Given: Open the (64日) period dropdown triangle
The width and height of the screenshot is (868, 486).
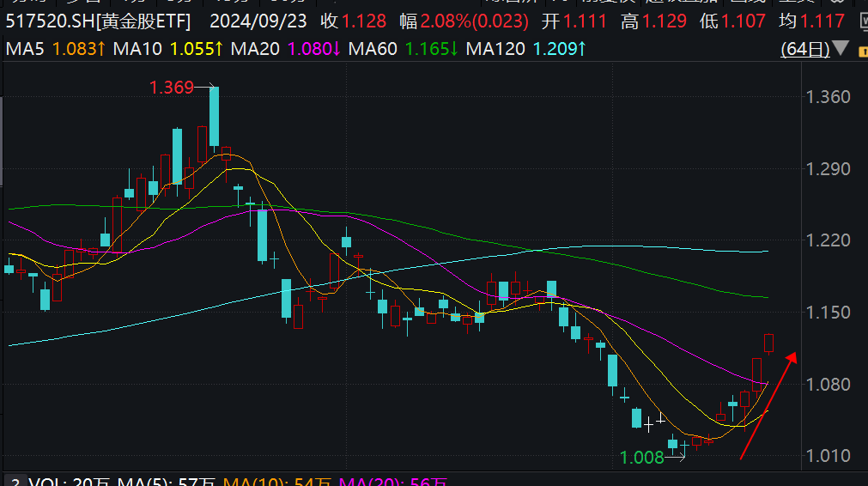Looking at the screenshot, I should tap(841, 49).
